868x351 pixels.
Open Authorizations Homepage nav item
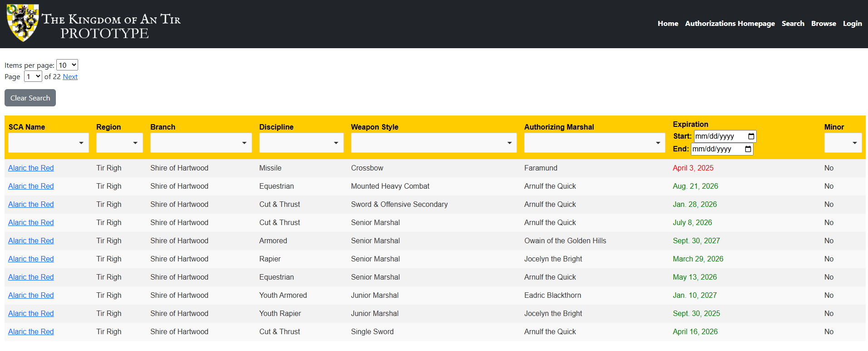point(729,24)
